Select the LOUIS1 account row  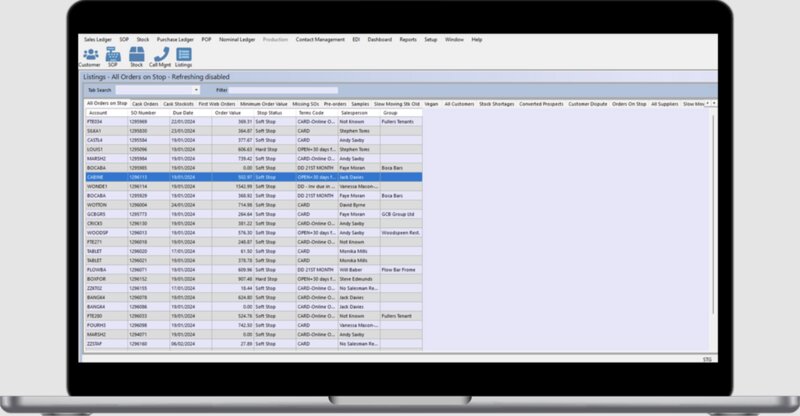(254, 150)
